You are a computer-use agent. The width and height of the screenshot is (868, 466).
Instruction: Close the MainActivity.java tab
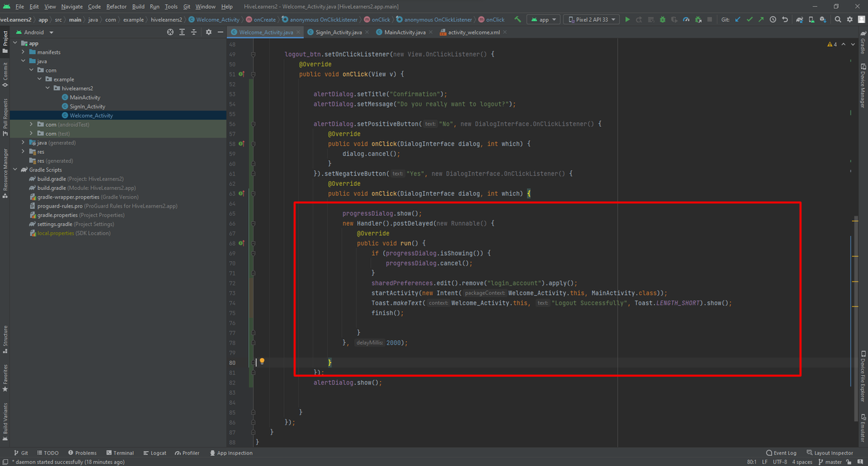pos(431,32)
